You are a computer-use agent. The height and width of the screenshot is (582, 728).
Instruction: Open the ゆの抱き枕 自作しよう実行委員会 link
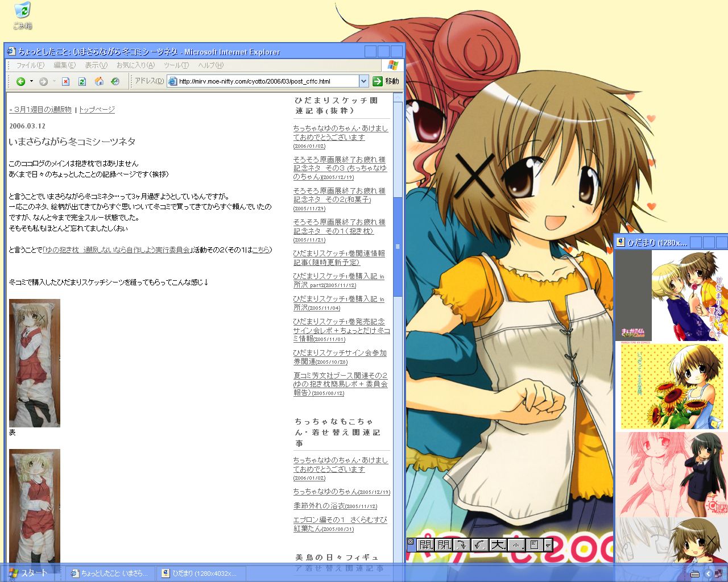(117, 250)
